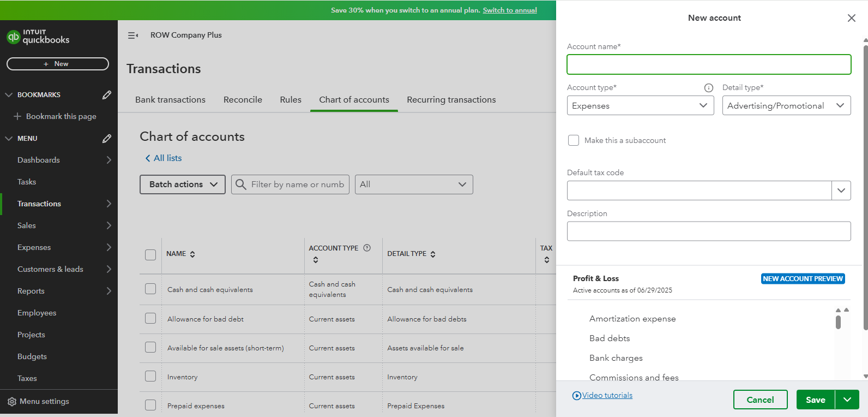Click the QuickBooks logo icon
The width and height of the screenshot is (868, 417).
(x=13, y=37)
